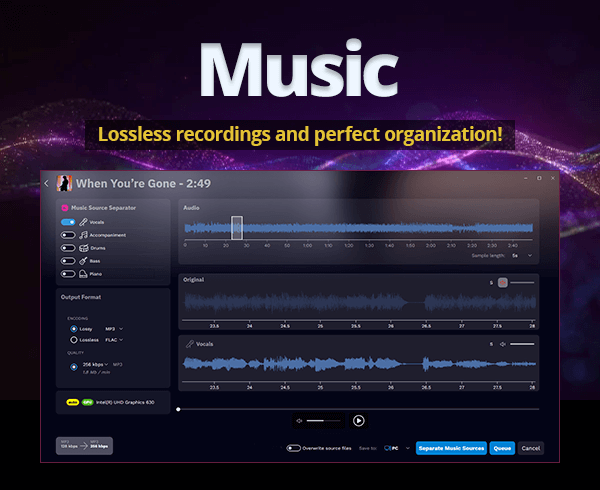Click Separate Music Sources button
The image size is (600, 490).
(450, 448)
